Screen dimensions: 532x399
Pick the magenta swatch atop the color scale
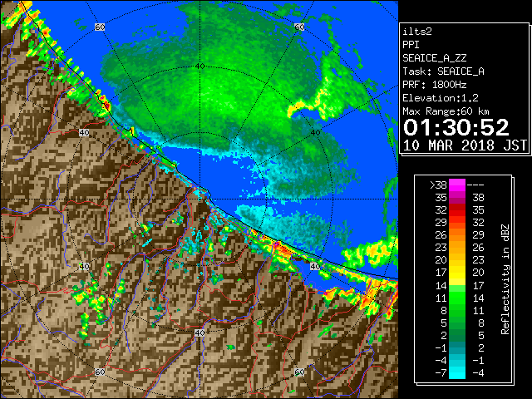click(x=457, y=185)
